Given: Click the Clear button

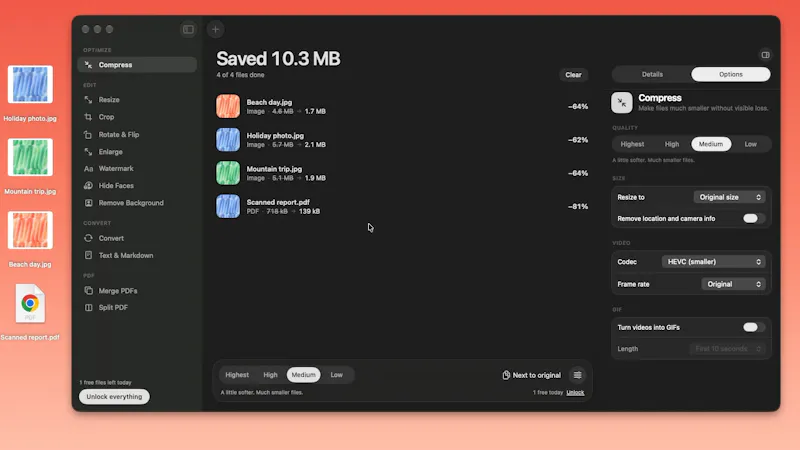Looking at the screenshot, I should tap(573, 74).
